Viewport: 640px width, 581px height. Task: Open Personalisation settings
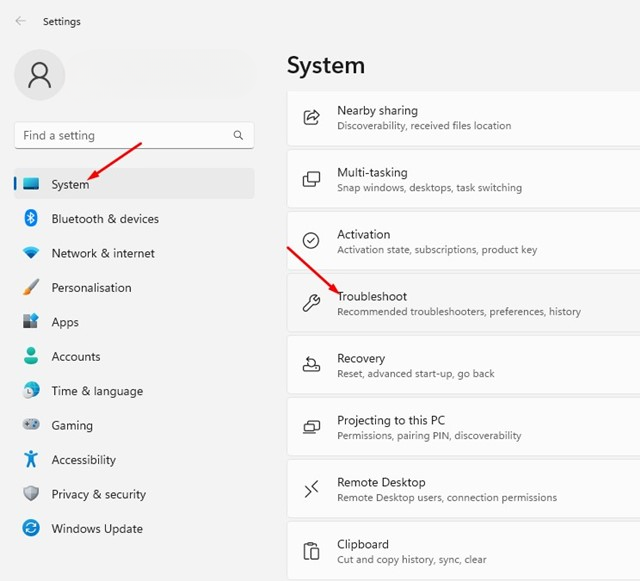[x=134, y=287]
